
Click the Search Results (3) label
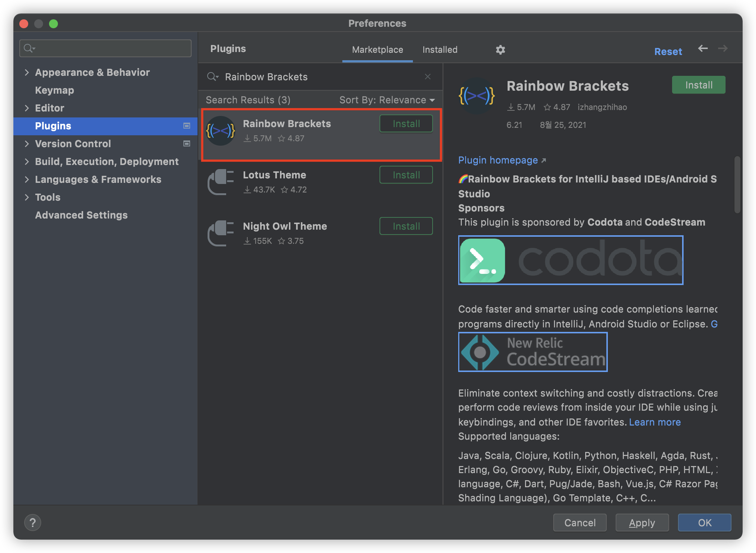[248, 100]
